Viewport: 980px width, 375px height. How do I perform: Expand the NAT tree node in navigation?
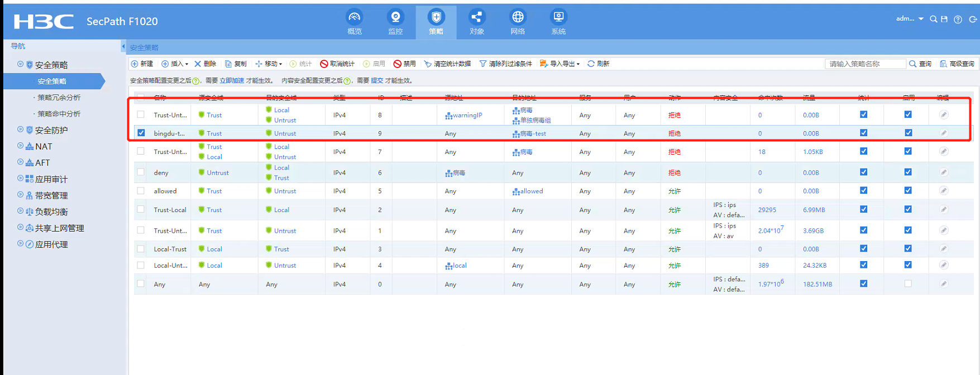(x=21, y=146)
